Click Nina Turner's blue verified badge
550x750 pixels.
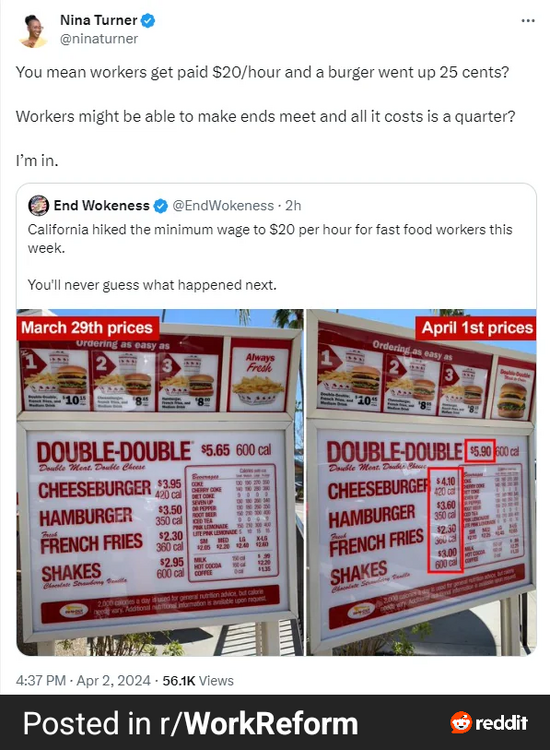click(x=147, y=20)
